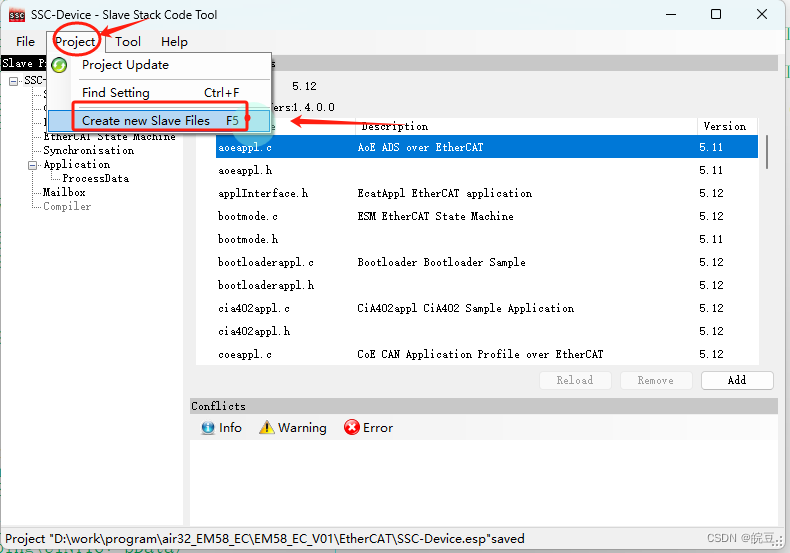
Task: Click 'CiA402appl CiA402 Sample Application' description
Action: tap(466, 308)
